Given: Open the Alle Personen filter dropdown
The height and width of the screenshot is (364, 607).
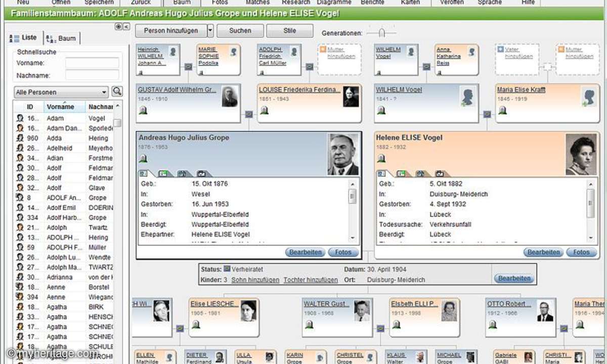Looking at the screenshot, I should pyautogui.click(x=60, y=92).
